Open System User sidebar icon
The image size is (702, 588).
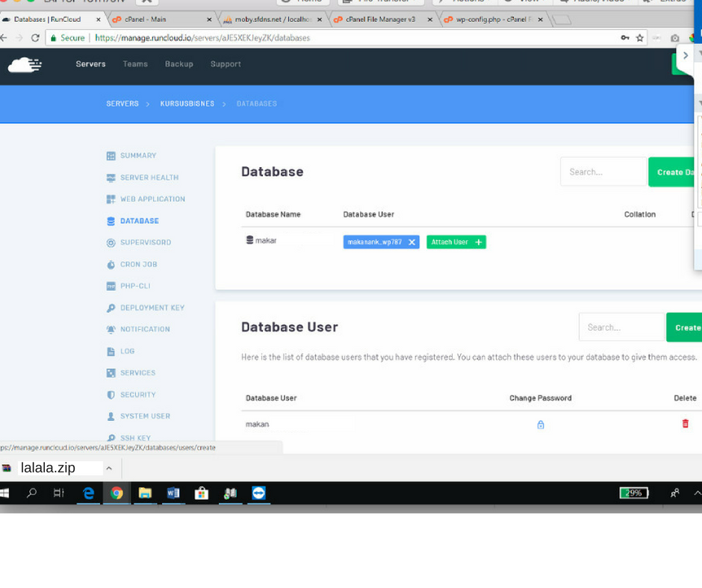(x=111, y=416)
